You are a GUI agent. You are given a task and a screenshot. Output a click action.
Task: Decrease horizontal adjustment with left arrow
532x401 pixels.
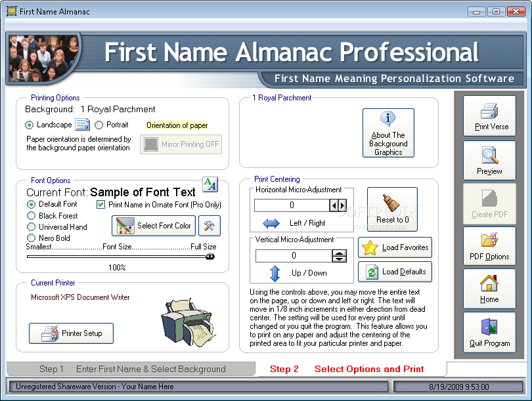[x=334, y=205]
